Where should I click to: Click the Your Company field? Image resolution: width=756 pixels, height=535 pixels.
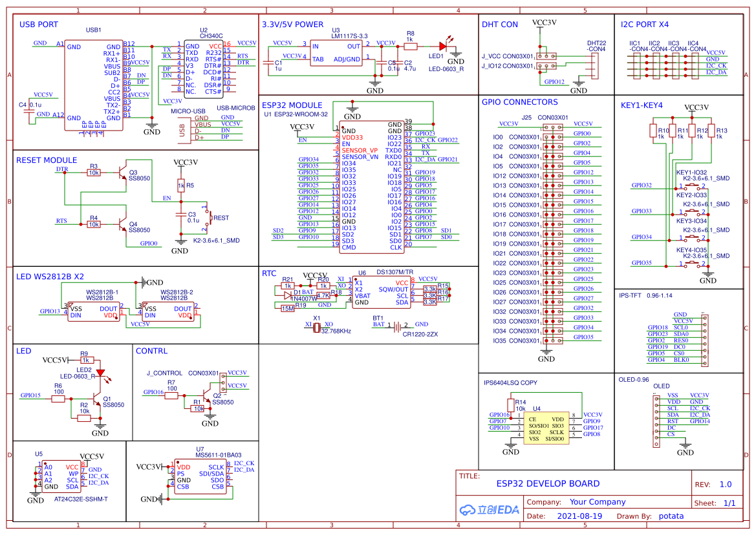point(597,502)
